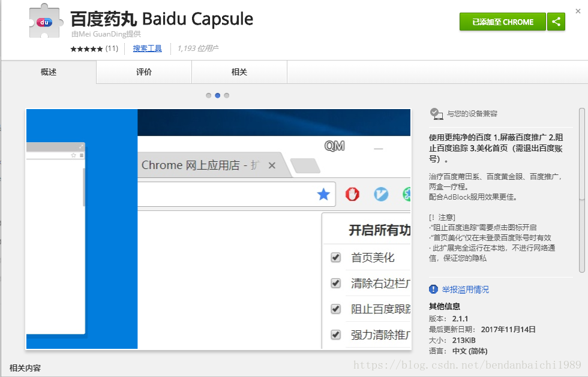Click the extension screenshot preview image
Screen dimensions: 588x377
pos(218,229)
